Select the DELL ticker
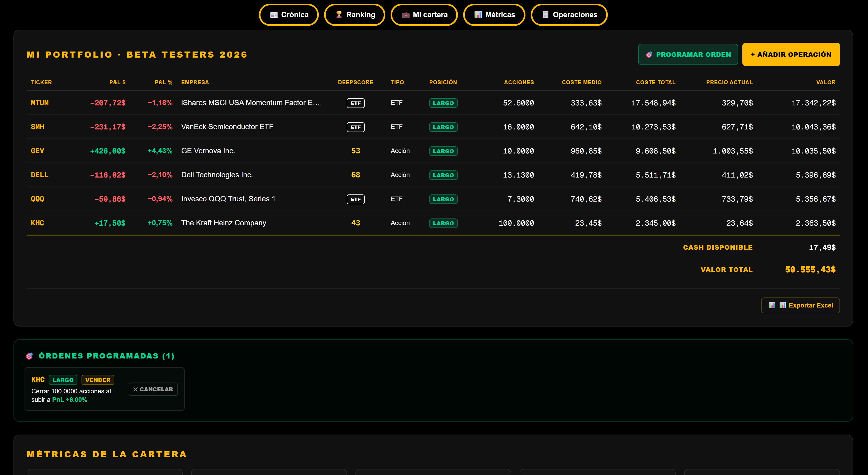This screenshot has width=868, height=475. click(40, 175)
